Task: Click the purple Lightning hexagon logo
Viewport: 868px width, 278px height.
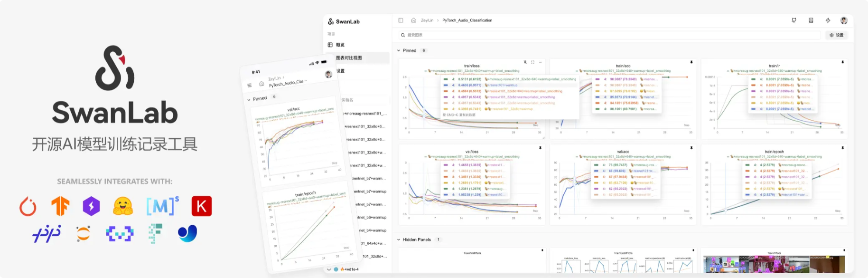Action: tap(91, 206)
